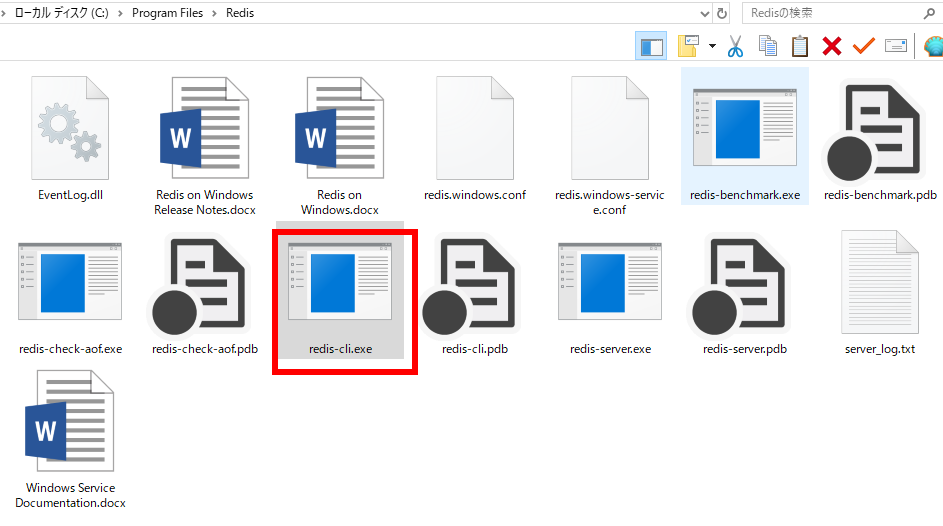Click the Redis breadcrumb segment
The height and width of the screenshot is (526, 943).
pos(240,13)
